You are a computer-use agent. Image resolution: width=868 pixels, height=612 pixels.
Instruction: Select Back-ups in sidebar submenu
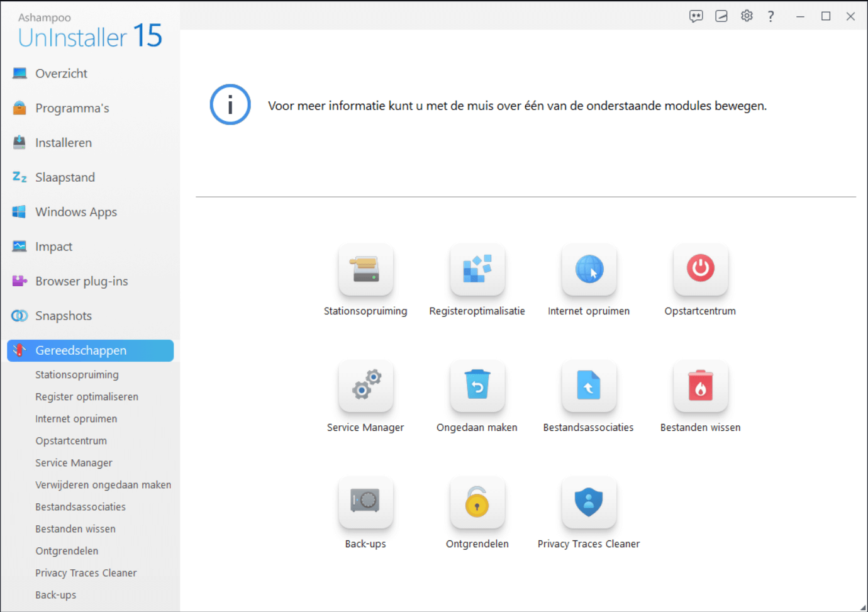[x=56, y=595]
